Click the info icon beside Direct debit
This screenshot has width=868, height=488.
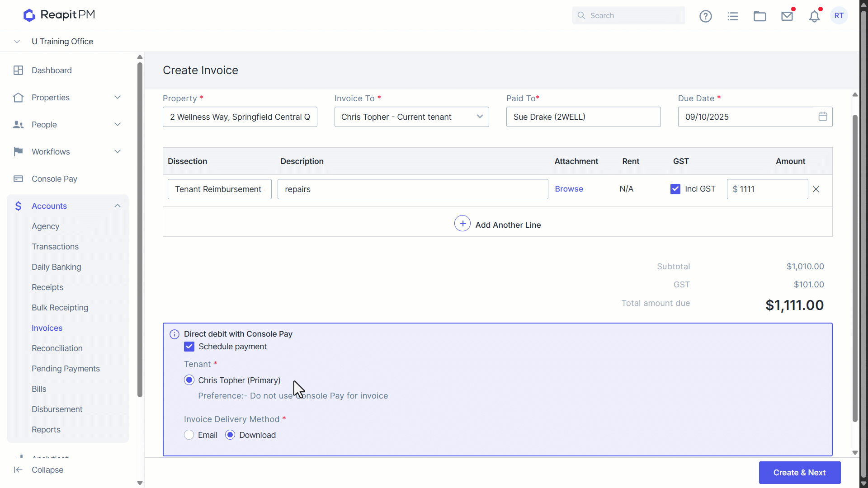pyautogui.click(x=175, y=334)
